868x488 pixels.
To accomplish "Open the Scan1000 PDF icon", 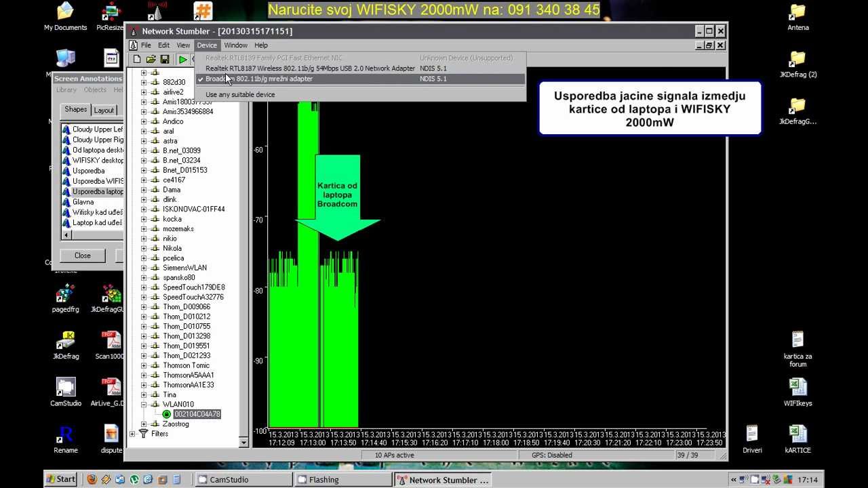I will click(x=111, y=345).
